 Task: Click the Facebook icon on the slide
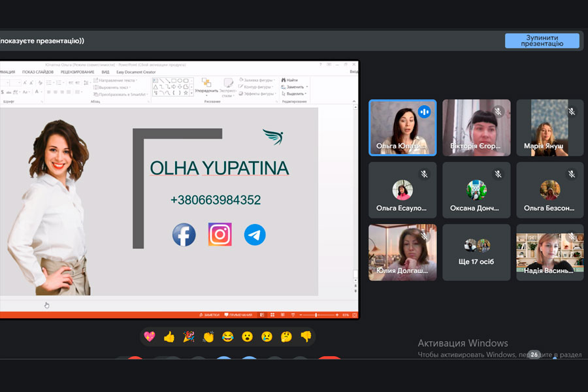tap(184, 235)
